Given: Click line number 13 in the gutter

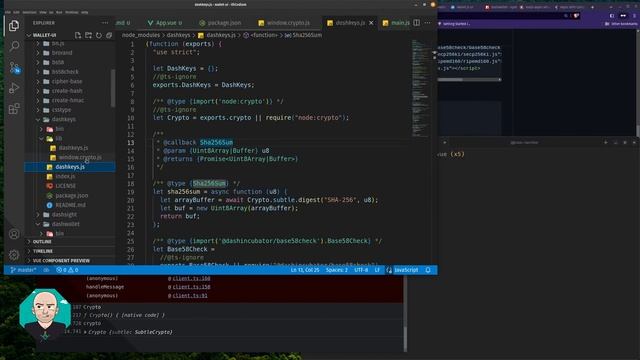Looking at the screenshot, I should (x=130, y=142).
